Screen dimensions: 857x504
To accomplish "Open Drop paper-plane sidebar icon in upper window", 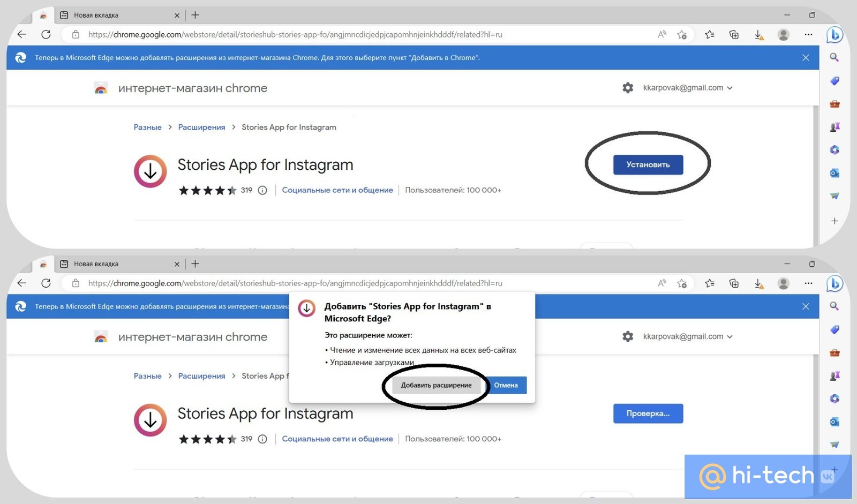I will [x=835, y=196].
